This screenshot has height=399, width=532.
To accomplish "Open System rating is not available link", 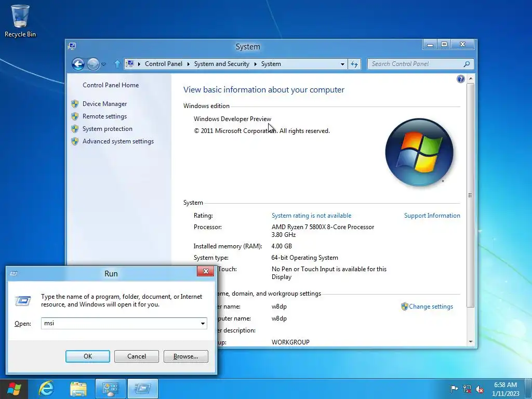I will 312,216.
